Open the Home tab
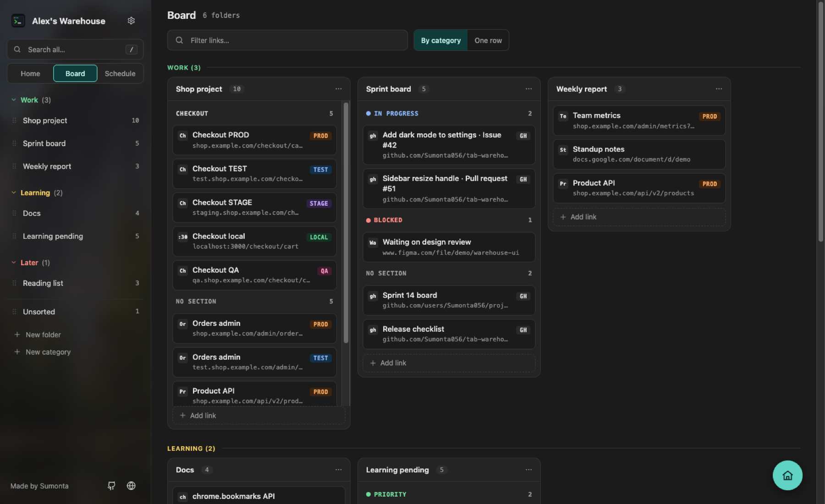 30,73
